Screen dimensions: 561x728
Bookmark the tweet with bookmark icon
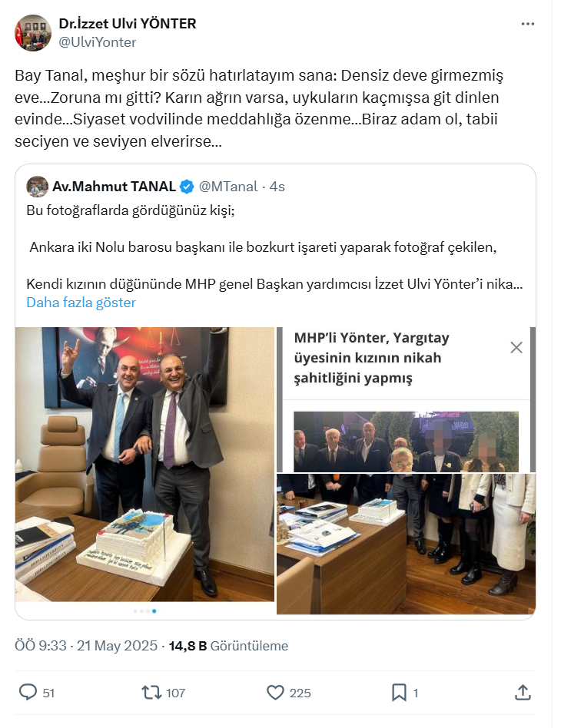click(x=399, y=693)
